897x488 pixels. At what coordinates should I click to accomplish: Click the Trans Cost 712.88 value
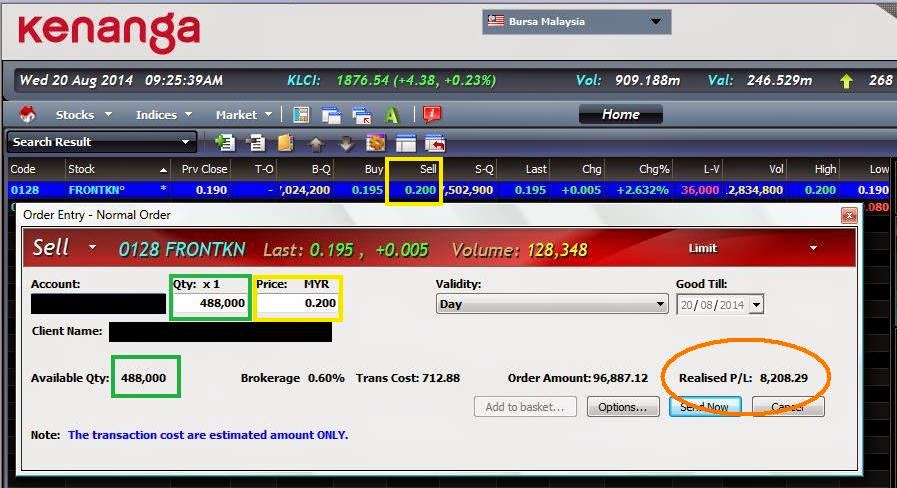point(441,378)
